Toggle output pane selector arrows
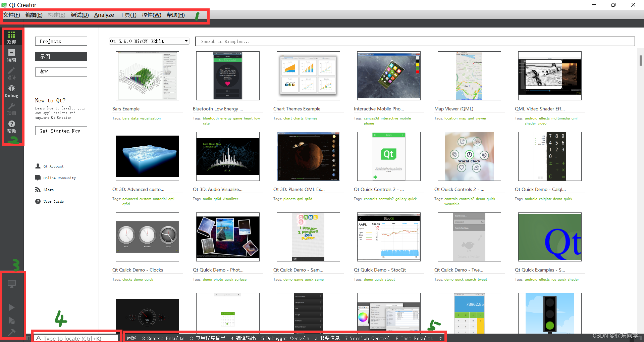Screen dimensions: 644x342 [440, 338]
